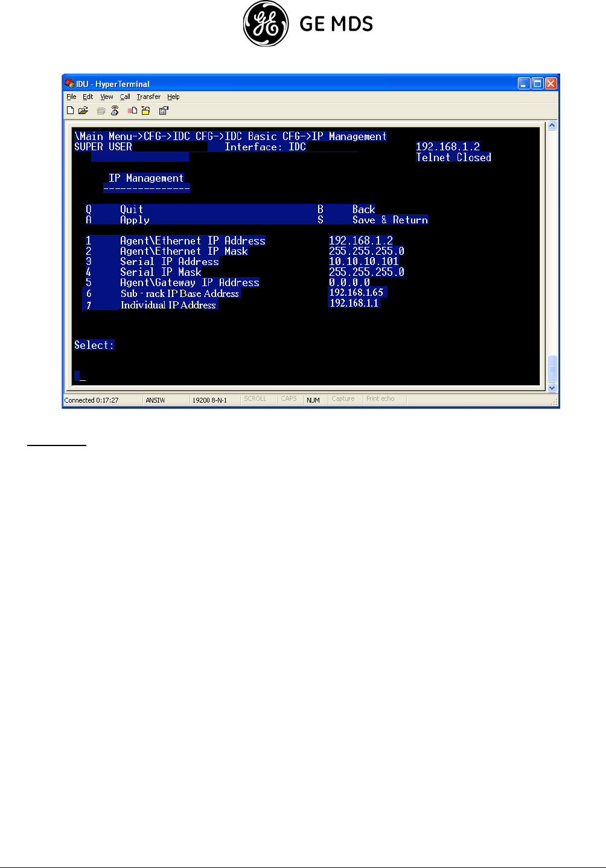Open the Help menu
606x868 pixels.
coord(173,97)
